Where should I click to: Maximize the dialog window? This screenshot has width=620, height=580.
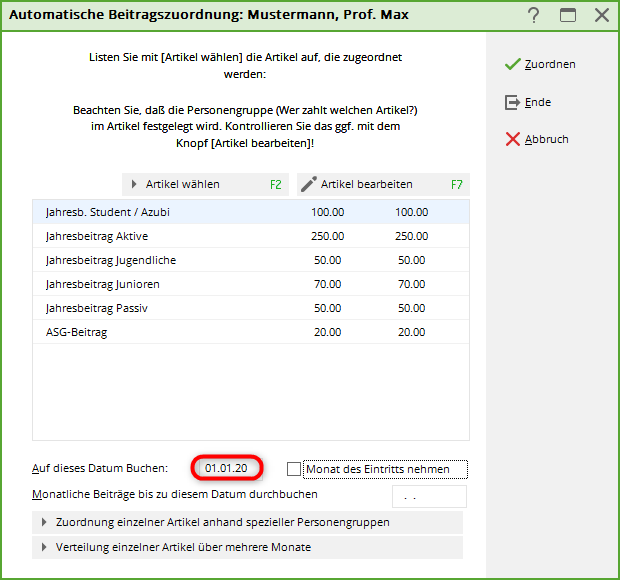click(x=568, y=15)
